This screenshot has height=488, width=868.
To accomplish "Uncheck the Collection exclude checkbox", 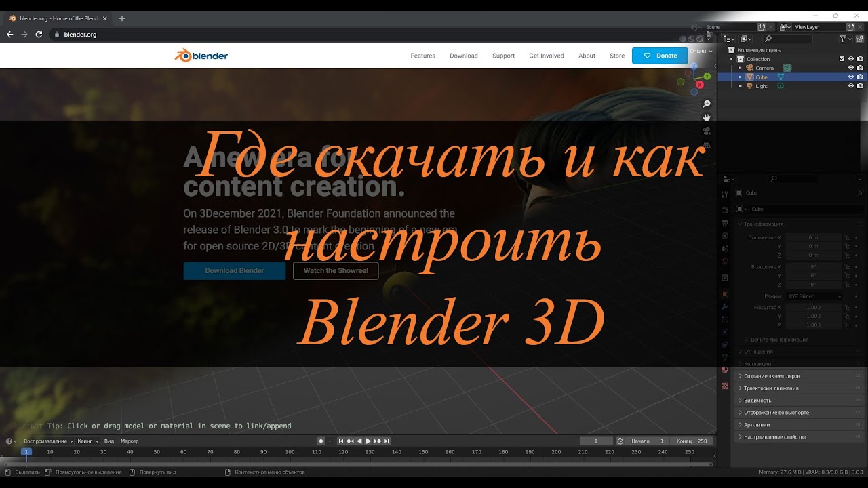I will click(842, 59).
